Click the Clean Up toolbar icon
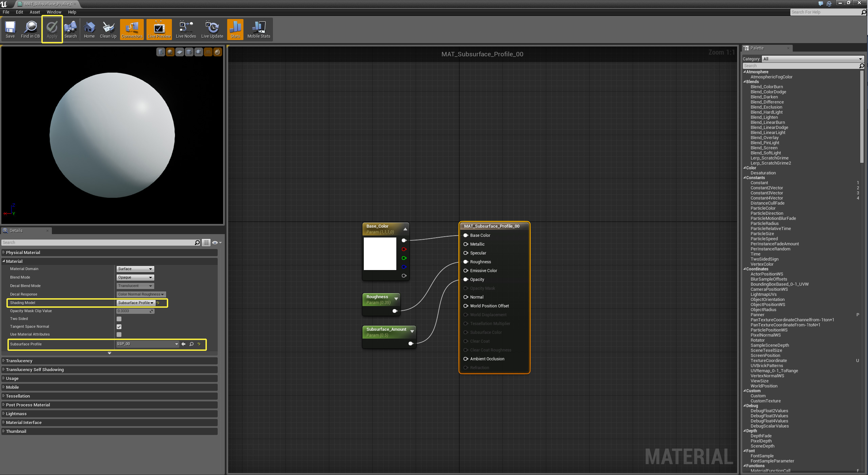 108,29
